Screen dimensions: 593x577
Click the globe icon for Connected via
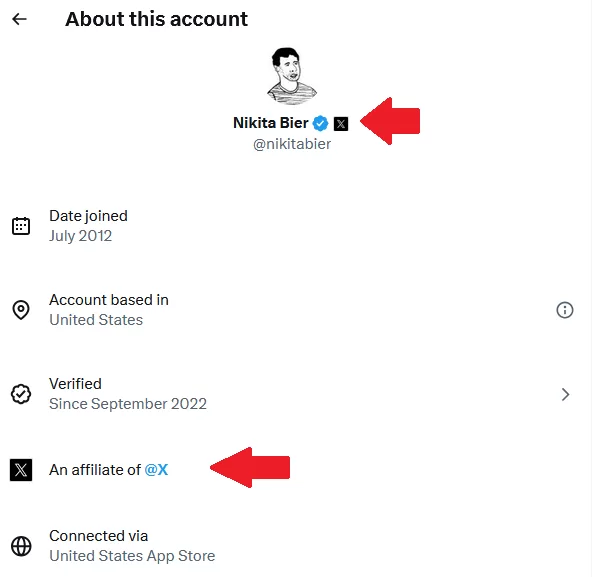(x=21, y=546)
